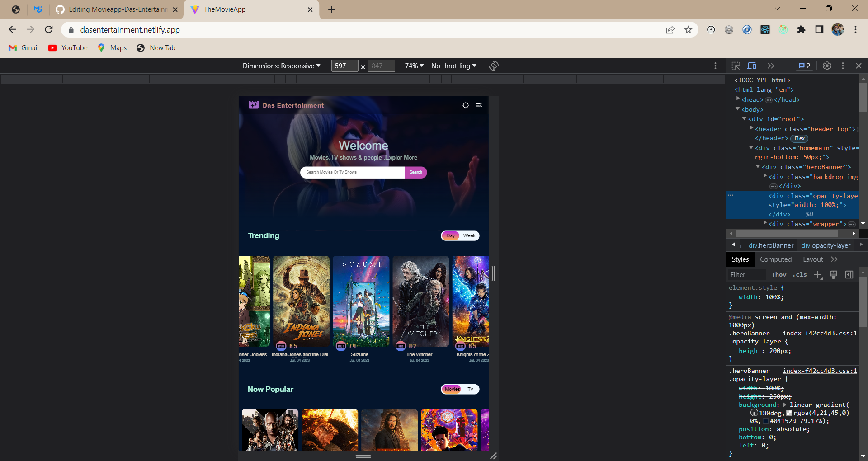Image resolution: width=868 pixels, height=461 pixels.
Task: Open DevTools three-dot menu
Action: [843, 66]
